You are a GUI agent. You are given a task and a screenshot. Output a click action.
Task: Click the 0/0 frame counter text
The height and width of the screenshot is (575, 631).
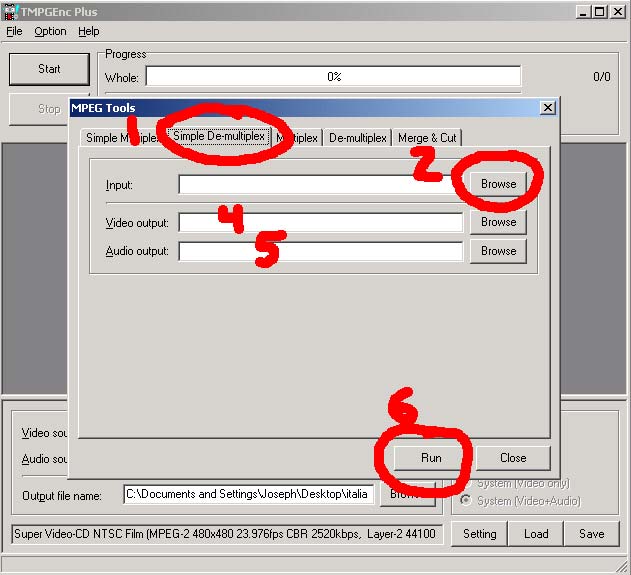[602, 76]
